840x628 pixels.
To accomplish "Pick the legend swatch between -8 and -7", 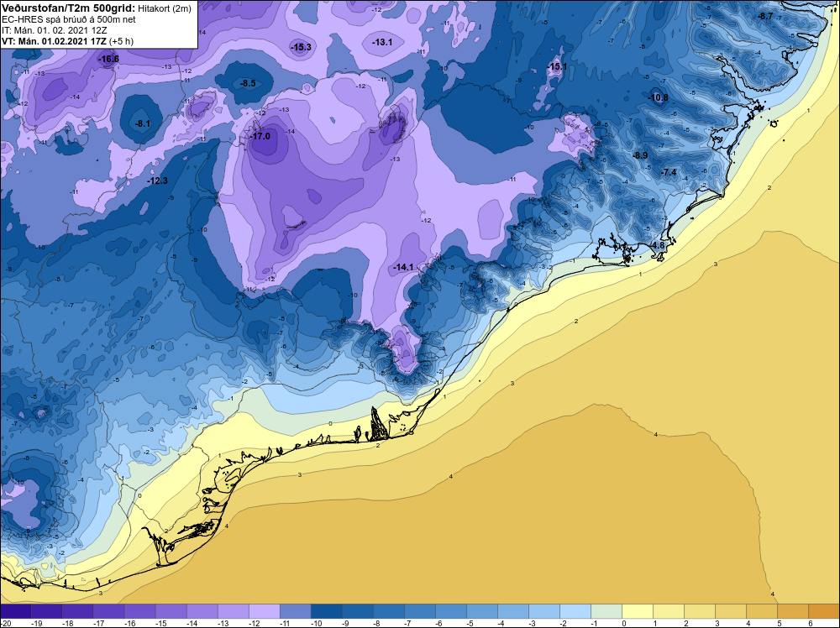I will tap(389, 611).
